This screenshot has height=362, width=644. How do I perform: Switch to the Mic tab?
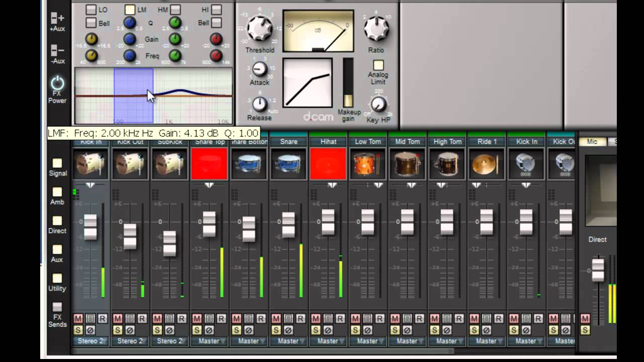tap(592, 142)
